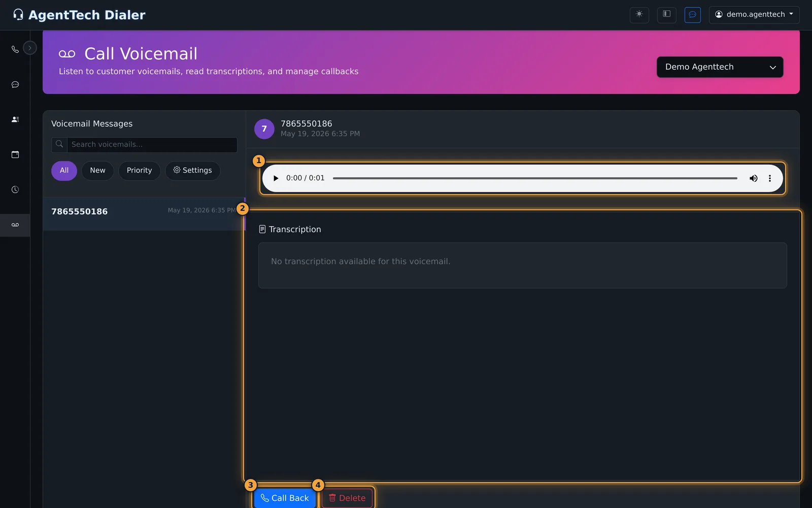Toggle the sidebar layout icon in header
This screenshot has width=812, height=508.
[667, 15]
